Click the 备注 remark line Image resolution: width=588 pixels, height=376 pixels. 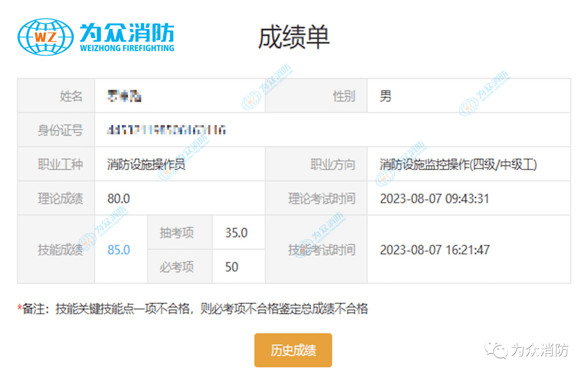[193, 309]
